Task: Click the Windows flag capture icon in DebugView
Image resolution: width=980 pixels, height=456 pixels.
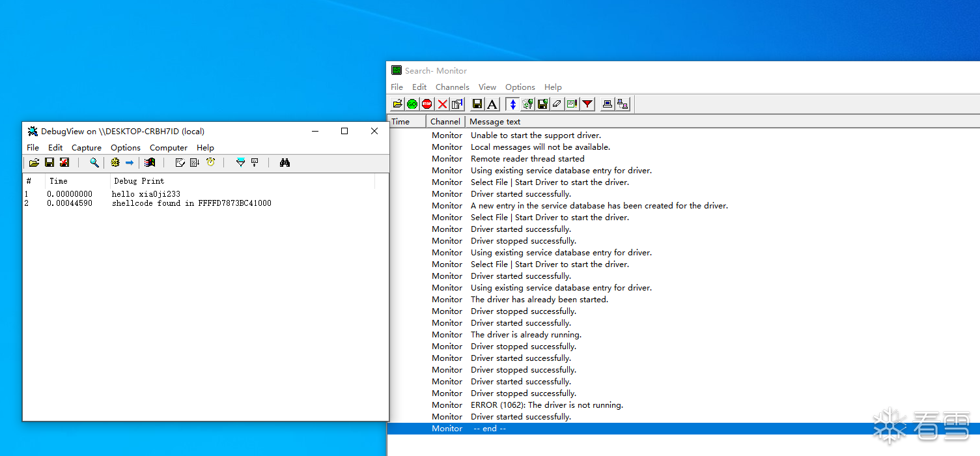Action: pos(150,162)
